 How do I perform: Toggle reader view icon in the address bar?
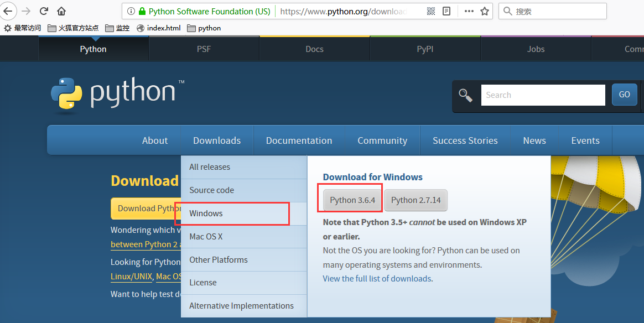pyautogui.click(x=446, y=11)
